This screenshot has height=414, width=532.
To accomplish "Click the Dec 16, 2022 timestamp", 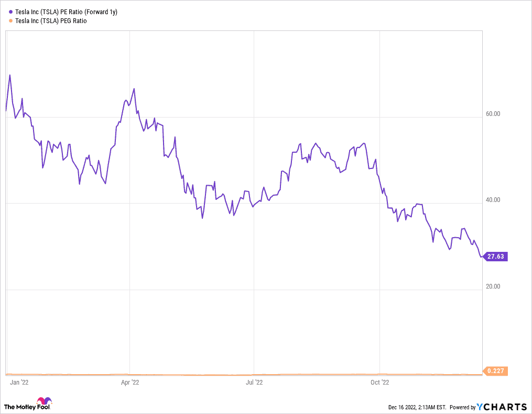I will tap(417, 407).
